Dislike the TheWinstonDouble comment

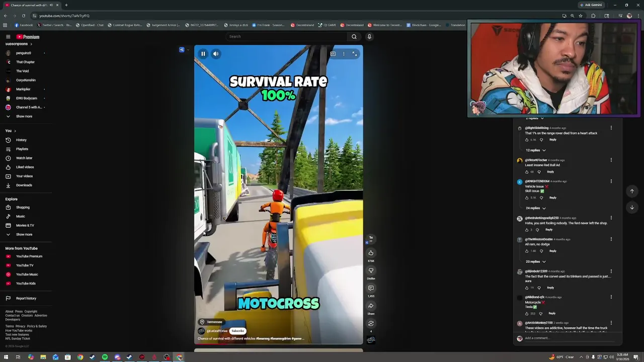(541, 251)
